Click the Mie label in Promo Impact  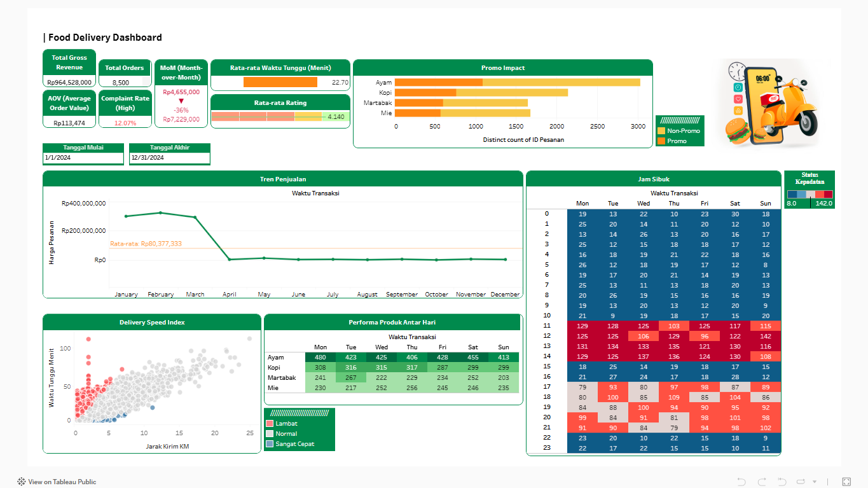click(387, 113)
